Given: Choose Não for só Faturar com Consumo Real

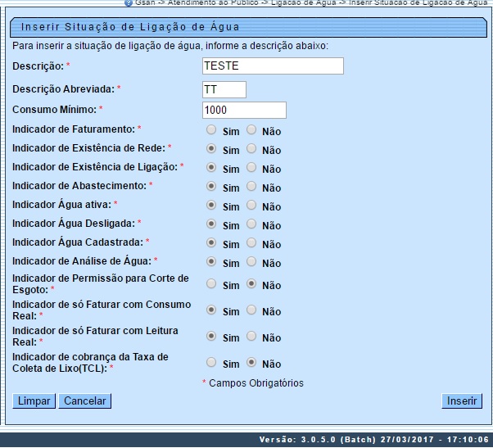Looking at the screenshot, I should pyautogui.click(x=251, y=310).
